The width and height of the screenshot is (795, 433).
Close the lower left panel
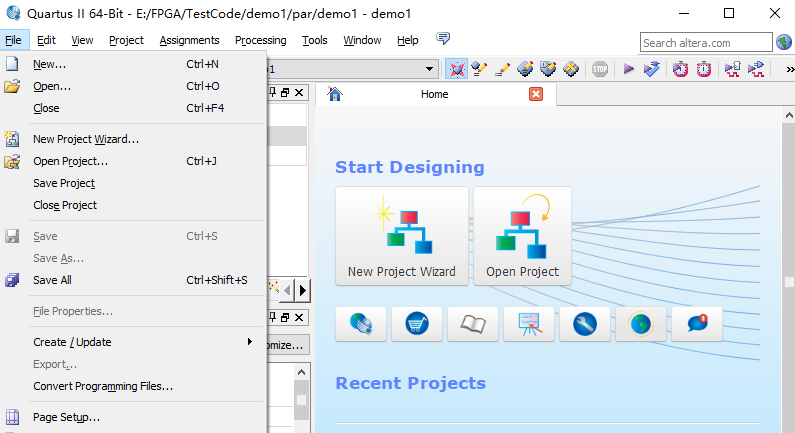(299, 317)
